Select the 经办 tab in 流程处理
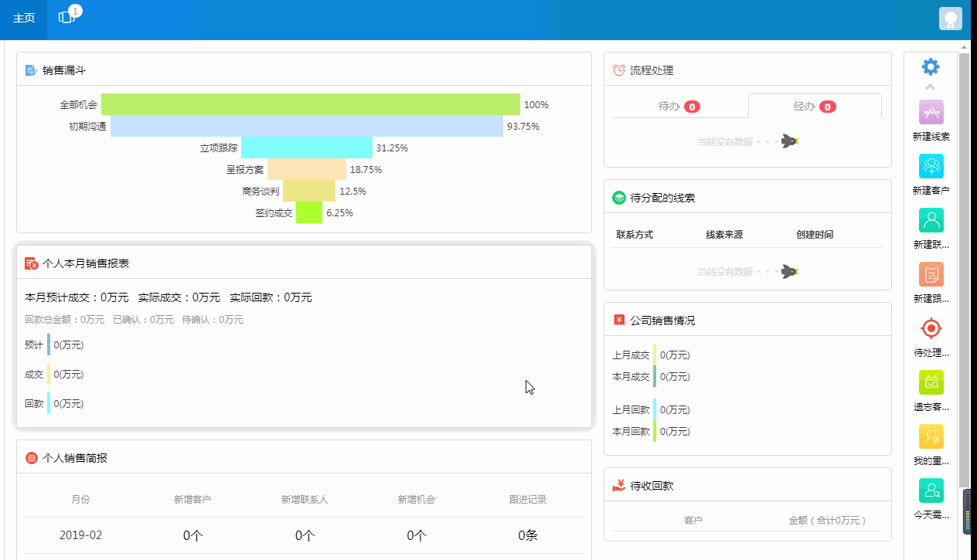 coord(815,107)
